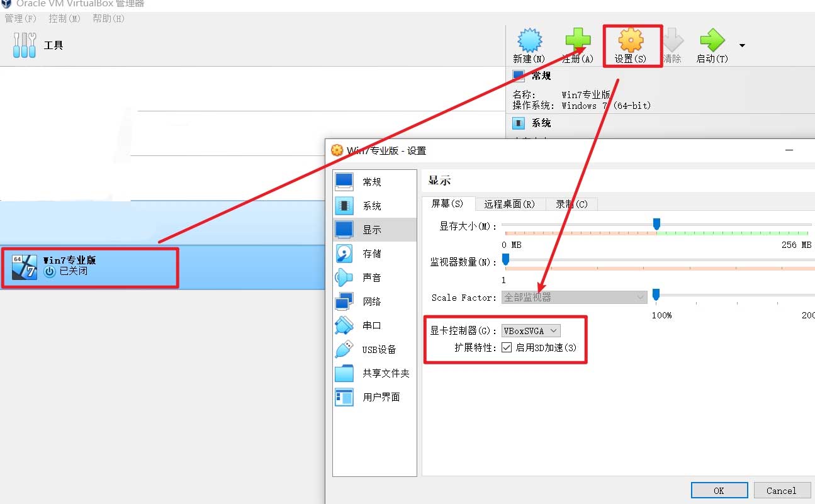
Task: Open the 控制(M) menu
Action: click(x=65, y=18)
